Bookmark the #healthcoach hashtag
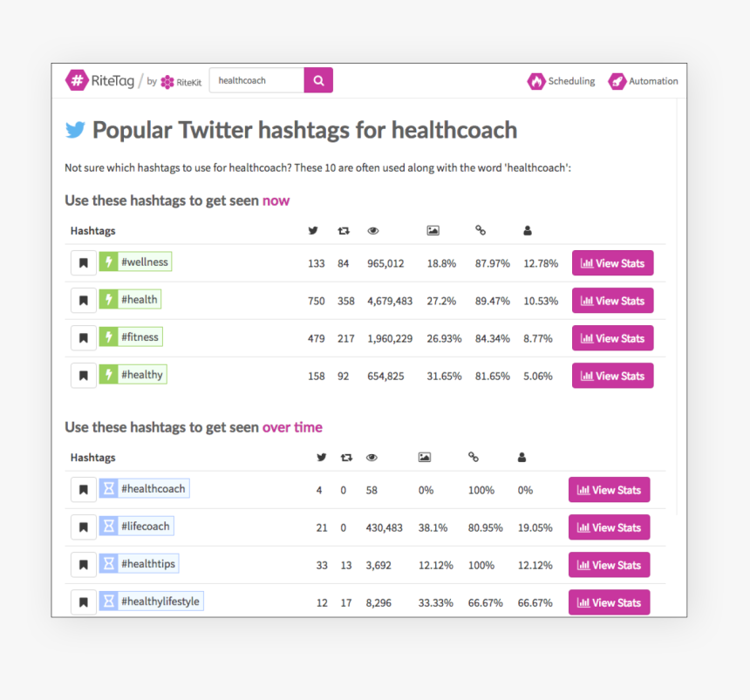750x700 pixels. click(x=84, y=490)
